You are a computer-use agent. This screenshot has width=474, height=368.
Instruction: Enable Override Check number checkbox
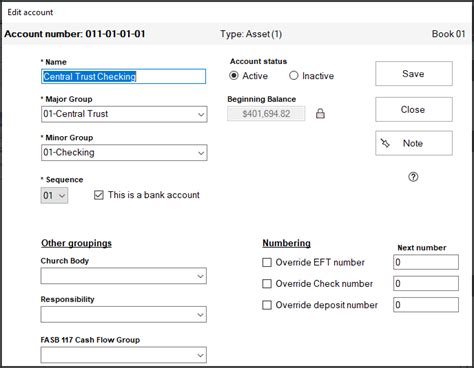[x=267, y=284]
